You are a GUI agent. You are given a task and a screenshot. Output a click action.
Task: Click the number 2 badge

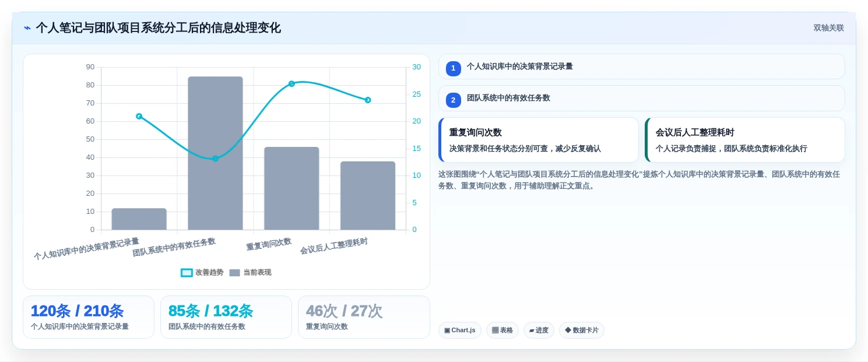coord(453,100)
